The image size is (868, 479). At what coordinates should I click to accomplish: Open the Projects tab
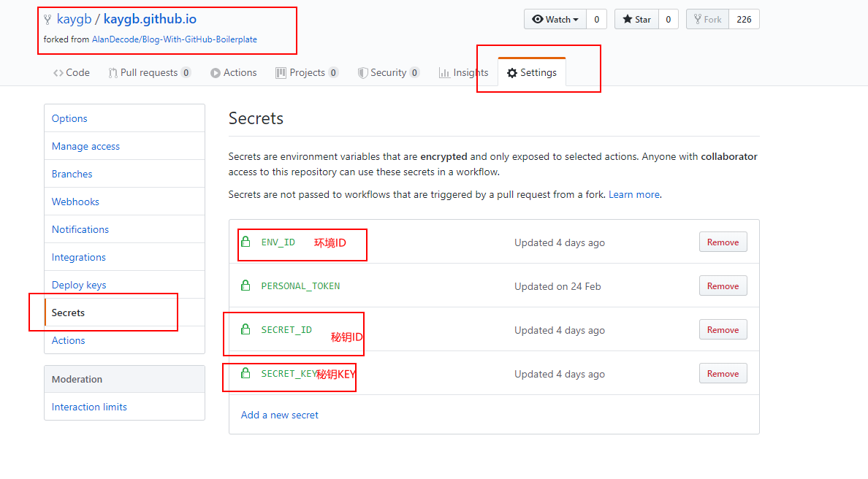[x=306, y=73]
